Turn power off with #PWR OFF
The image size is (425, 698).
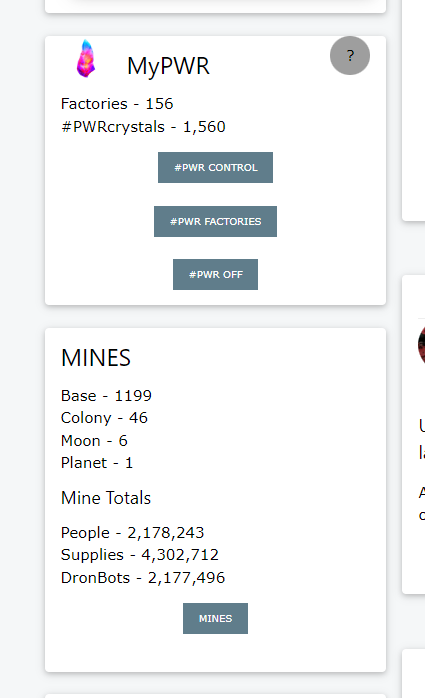(215, 274)
